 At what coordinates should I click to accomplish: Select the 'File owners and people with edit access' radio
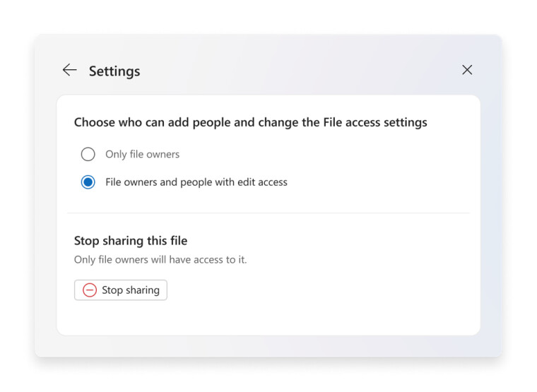pyautogui.click(x=88, y=182)
